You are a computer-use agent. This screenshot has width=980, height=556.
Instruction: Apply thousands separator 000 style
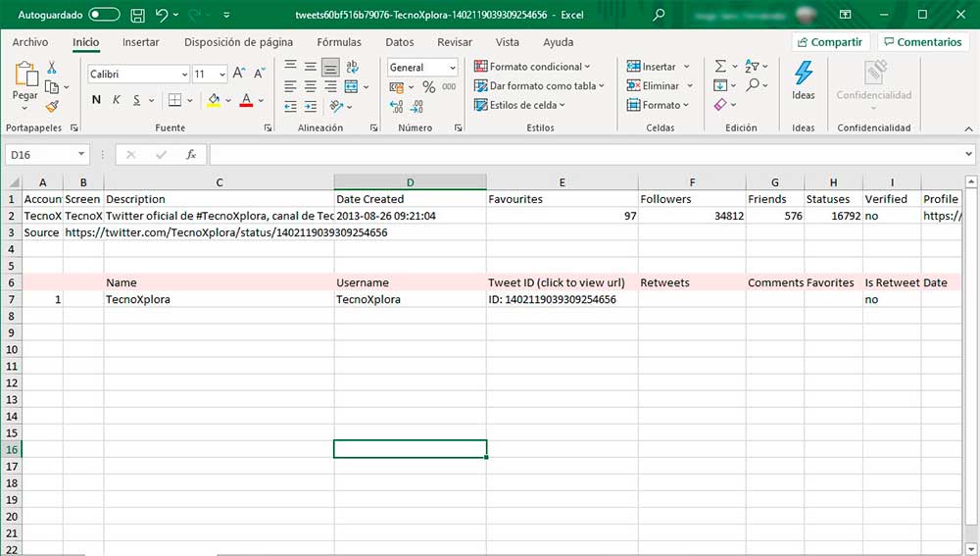point(449,87)
